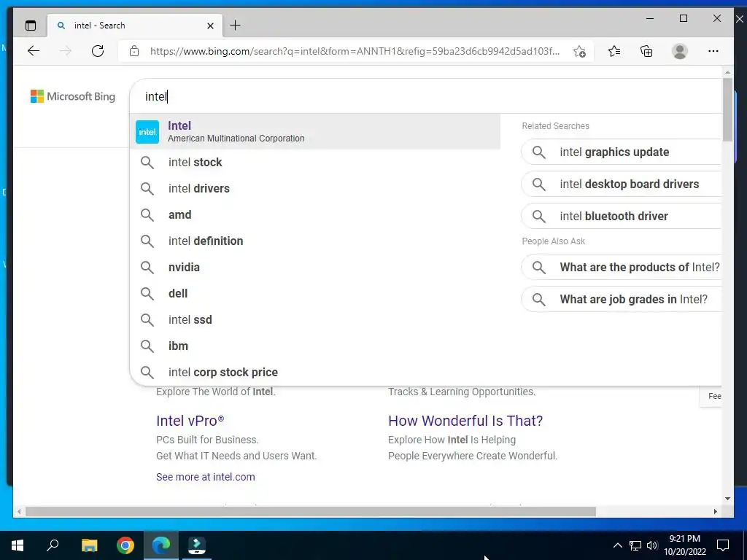Open the Collections icon in the toolbar

(x=646, y=51)
